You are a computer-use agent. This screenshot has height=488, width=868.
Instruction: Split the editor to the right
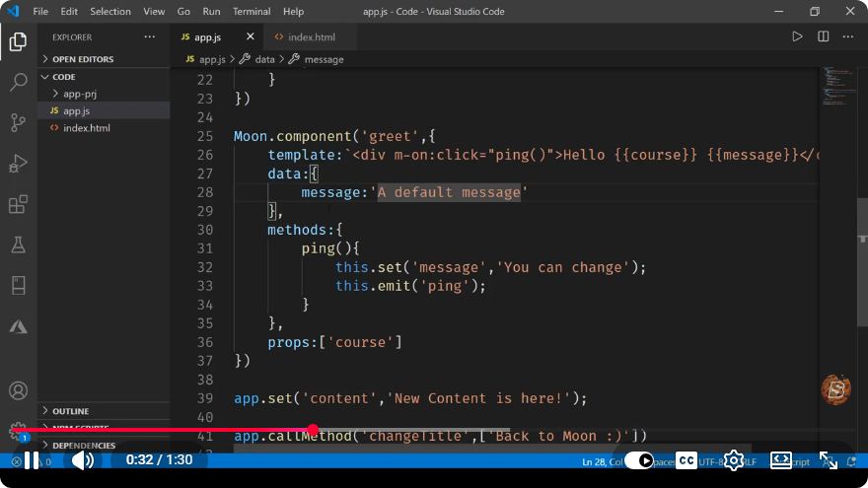coord(824,36)
